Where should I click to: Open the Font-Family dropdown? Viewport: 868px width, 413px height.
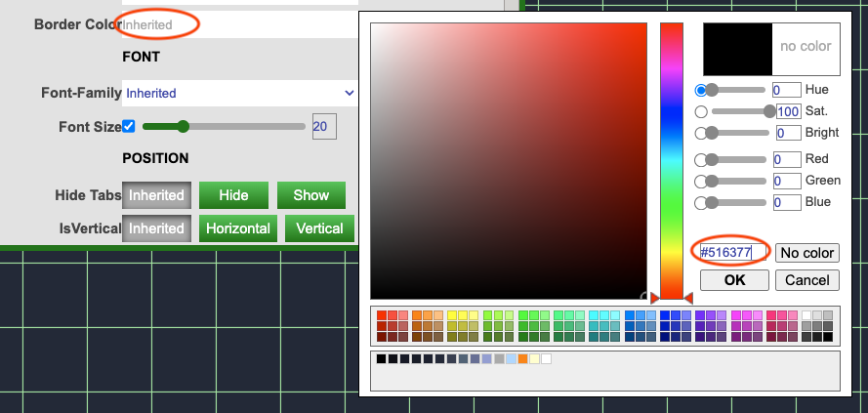coord(239,94)
